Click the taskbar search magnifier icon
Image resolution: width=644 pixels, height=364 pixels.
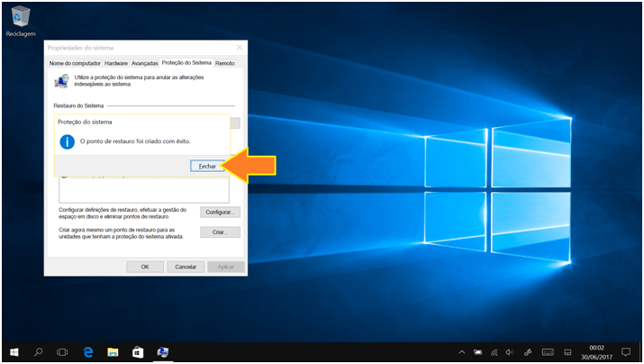point(39,352)
